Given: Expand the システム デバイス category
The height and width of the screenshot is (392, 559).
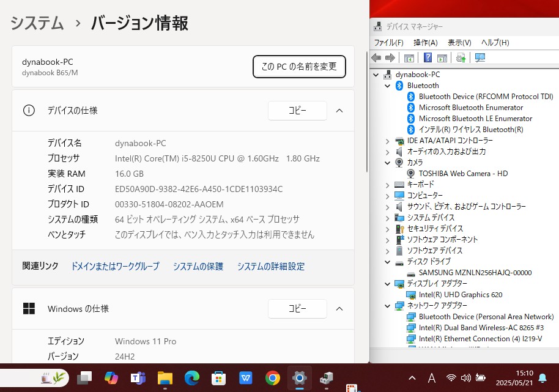Looking at the screenshot, I should click(x=388, y=218).
